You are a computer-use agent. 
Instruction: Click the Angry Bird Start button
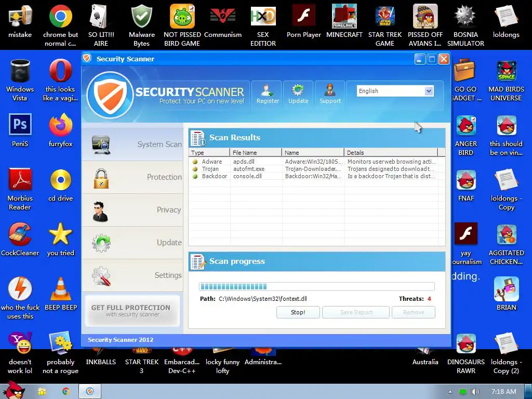click(14, 390)
